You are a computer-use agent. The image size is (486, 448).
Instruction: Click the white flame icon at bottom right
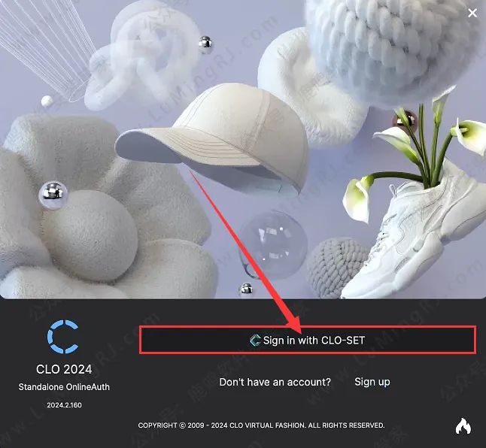click(x=463, y=426)
